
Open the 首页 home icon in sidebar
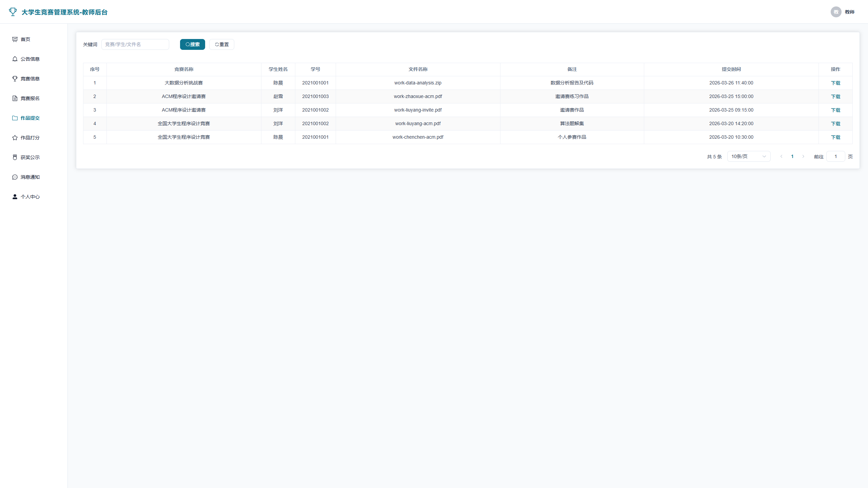pos(15,39)
